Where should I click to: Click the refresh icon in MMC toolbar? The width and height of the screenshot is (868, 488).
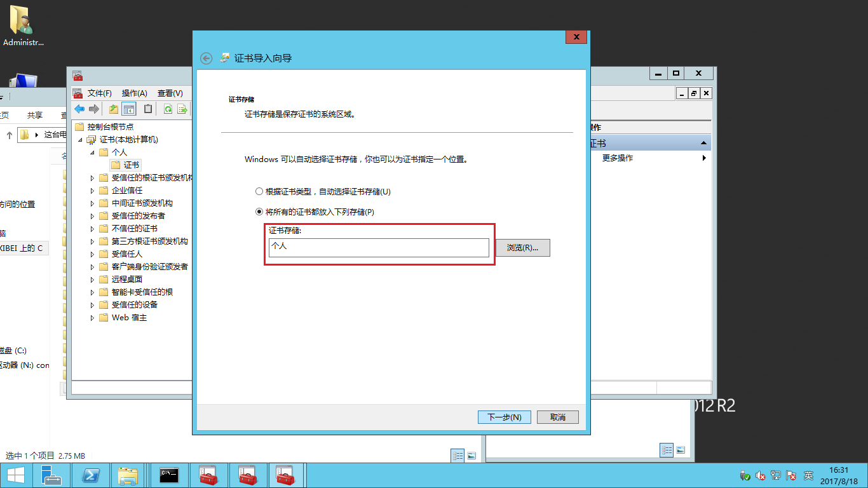click(168, 109)
